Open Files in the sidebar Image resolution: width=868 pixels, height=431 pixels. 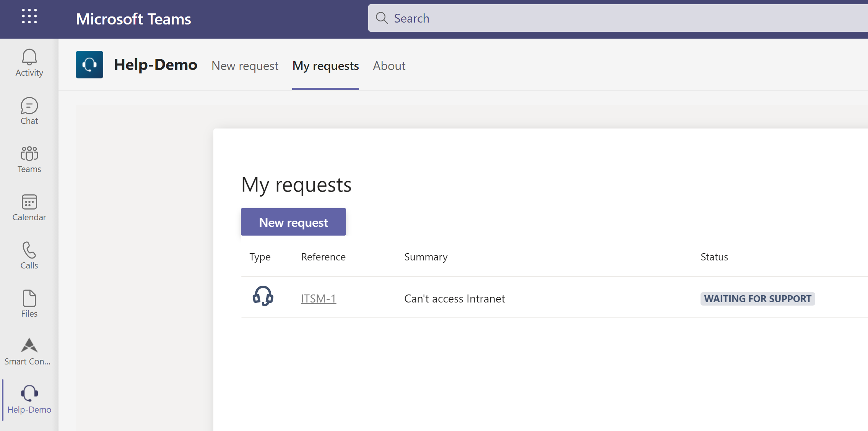tap(29, 304)
